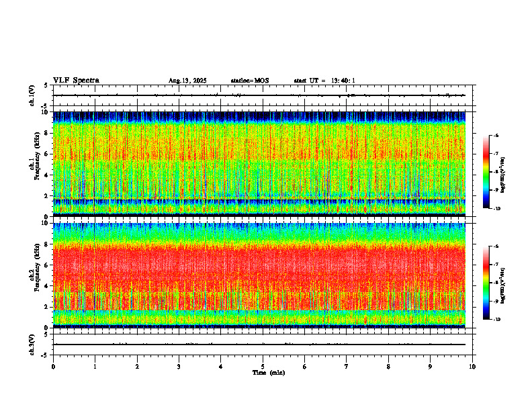Click the ch.2 color bar "log(PSD)" label
Viewport: 532px width, 411px height.
[503, 285]
